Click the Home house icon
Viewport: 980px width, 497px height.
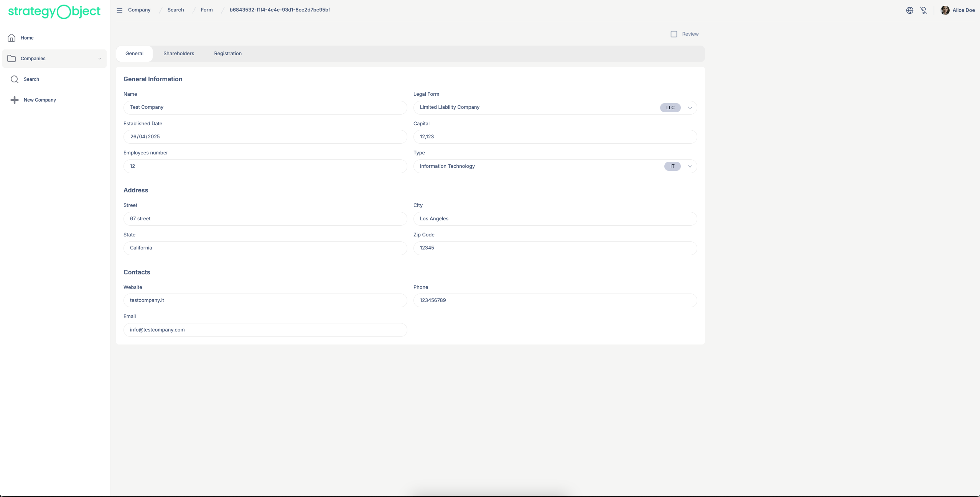pos(12,38)
